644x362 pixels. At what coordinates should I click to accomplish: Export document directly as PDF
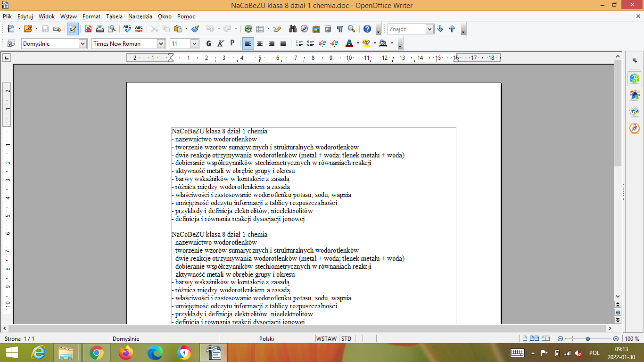click(x=88, y=29)
